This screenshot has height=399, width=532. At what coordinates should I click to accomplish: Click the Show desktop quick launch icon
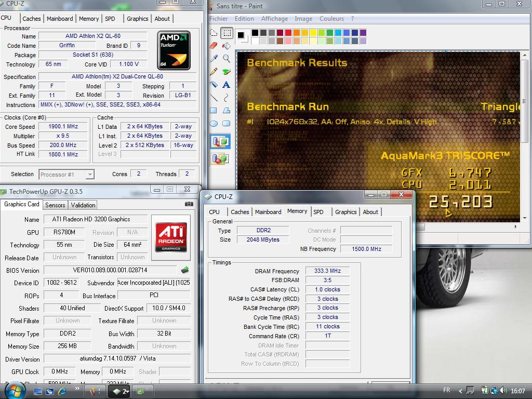click(38, 392)
